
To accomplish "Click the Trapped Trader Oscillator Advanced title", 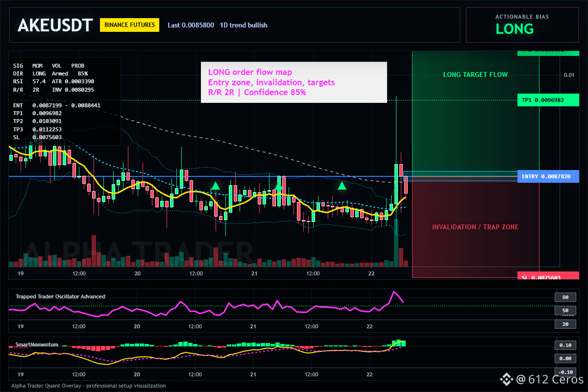I will tap(60, 296).
